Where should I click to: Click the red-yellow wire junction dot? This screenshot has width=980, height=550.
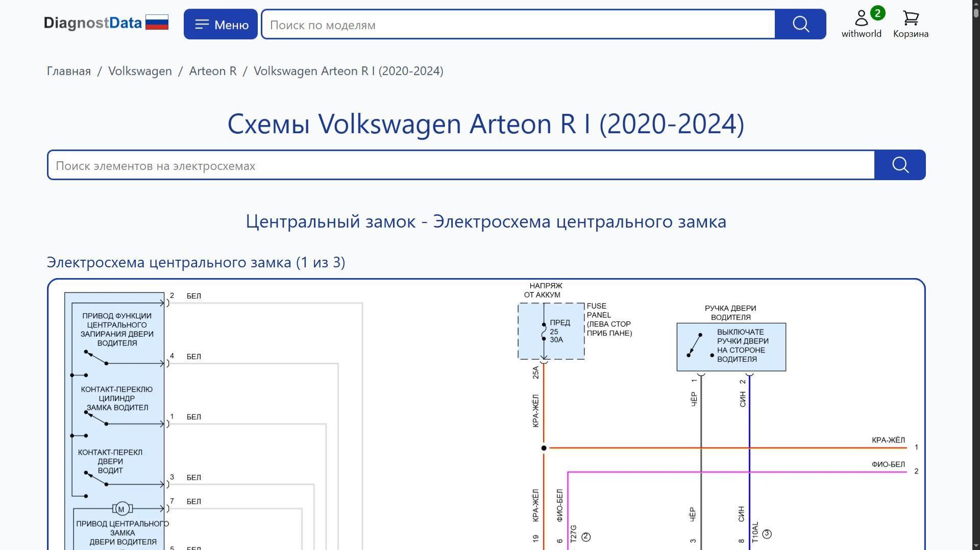[544, 448]
